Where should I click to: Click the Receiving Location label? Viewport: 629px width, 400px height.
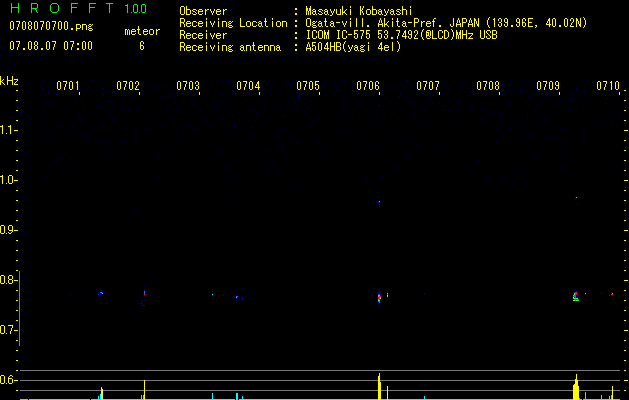pos(233,23)
